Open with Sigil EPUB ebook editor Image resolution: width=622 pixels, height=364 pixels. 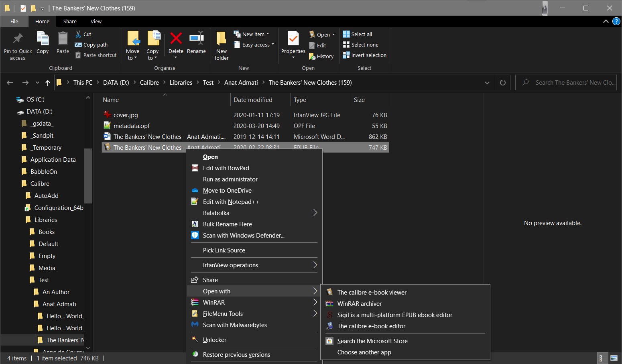point(405,315)
